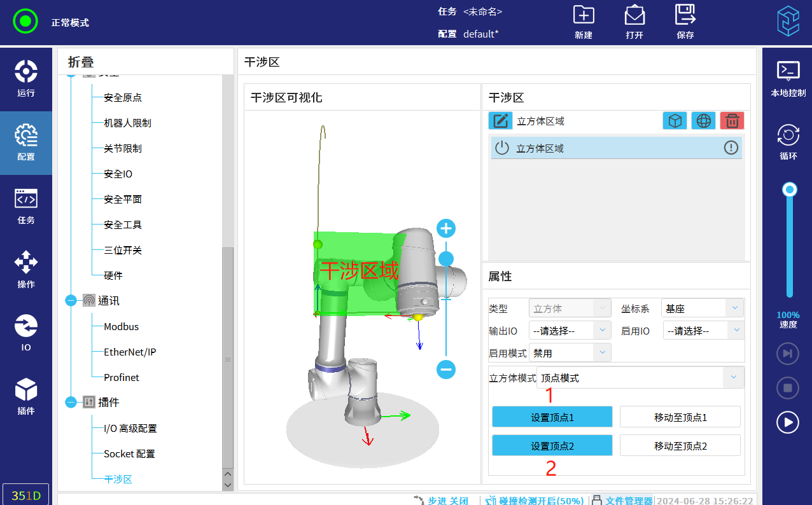Click the Save icon (保存)

(685, 15)
